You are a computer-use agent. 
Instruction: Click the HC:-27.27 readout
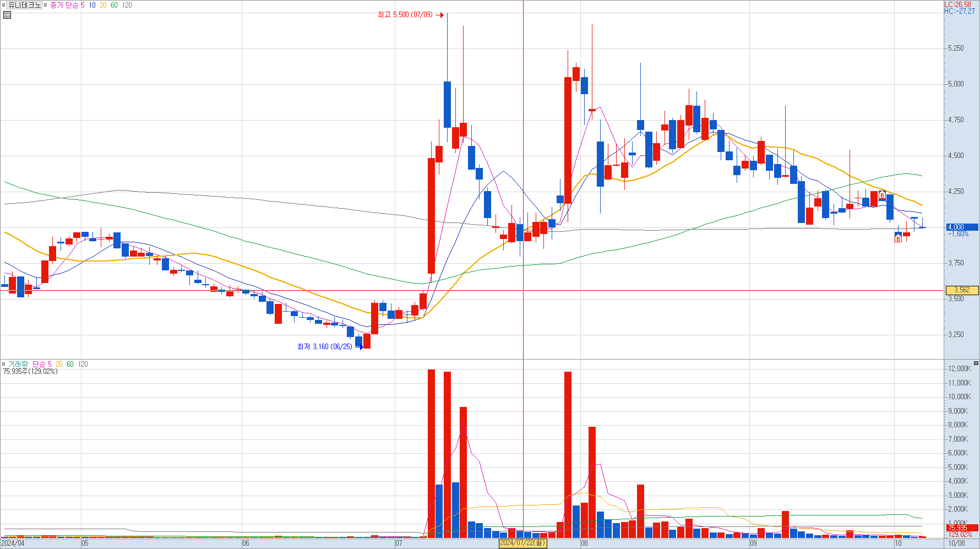959,11
